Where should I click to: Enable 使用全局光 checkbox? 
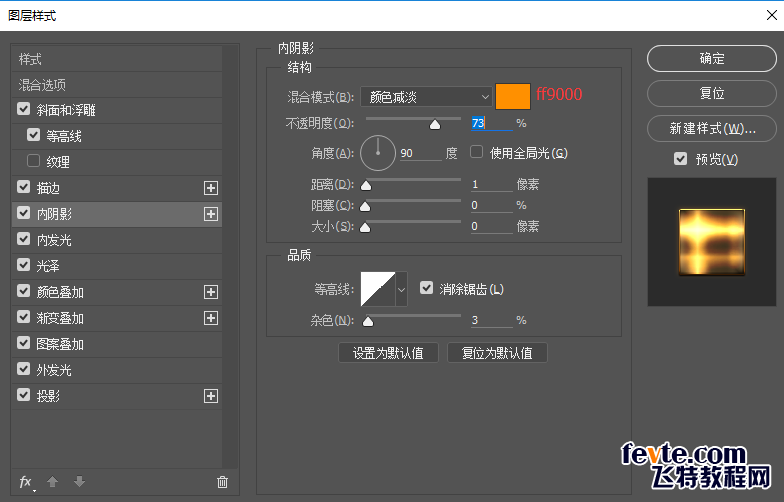point(476,152)
